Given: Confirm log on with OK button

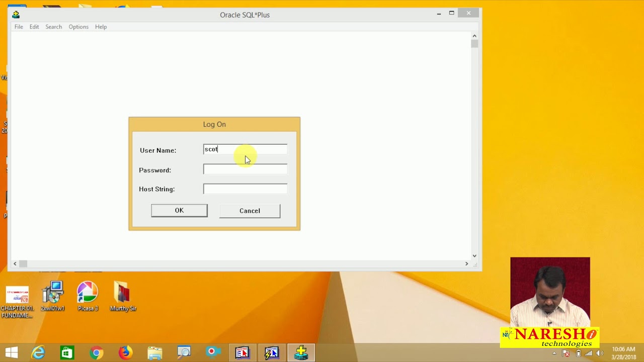Looking at the screenshot, I should [x=179, y=211].
